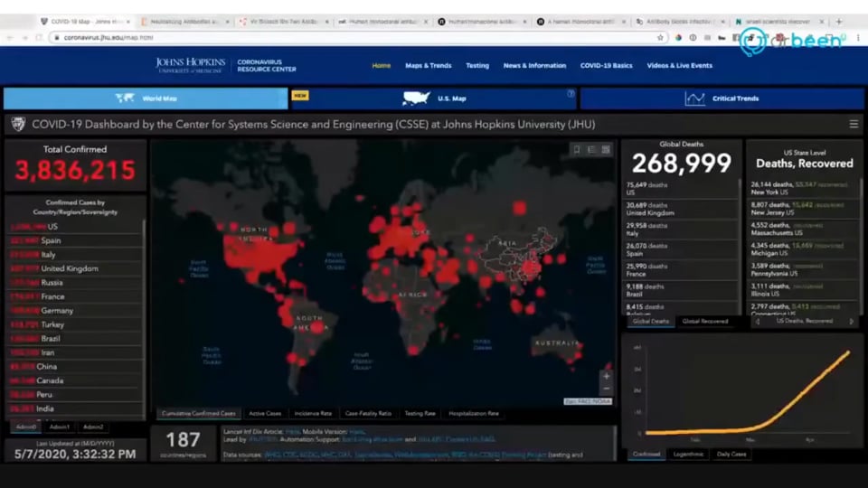Click the 4,345 deaths Michigan row
Screen dimensions: 868x488
tap(803, 249)
